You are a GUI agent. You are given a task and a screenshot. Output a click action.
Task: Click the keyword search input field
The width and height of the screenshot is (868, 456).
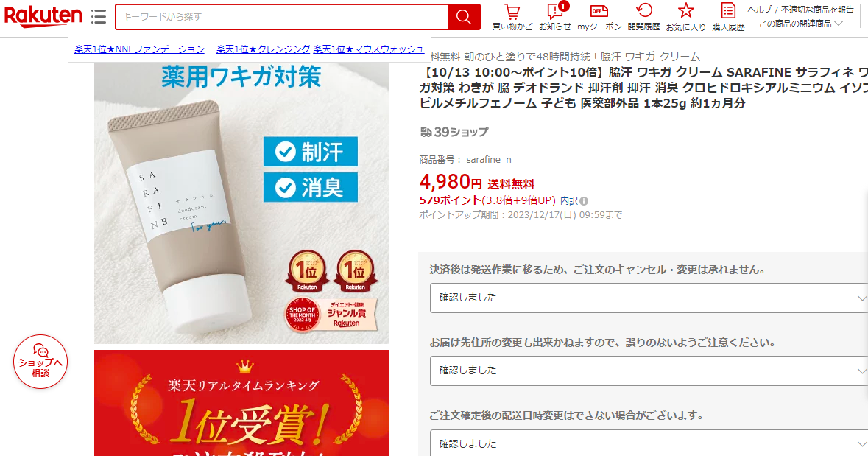coord(282,17)
